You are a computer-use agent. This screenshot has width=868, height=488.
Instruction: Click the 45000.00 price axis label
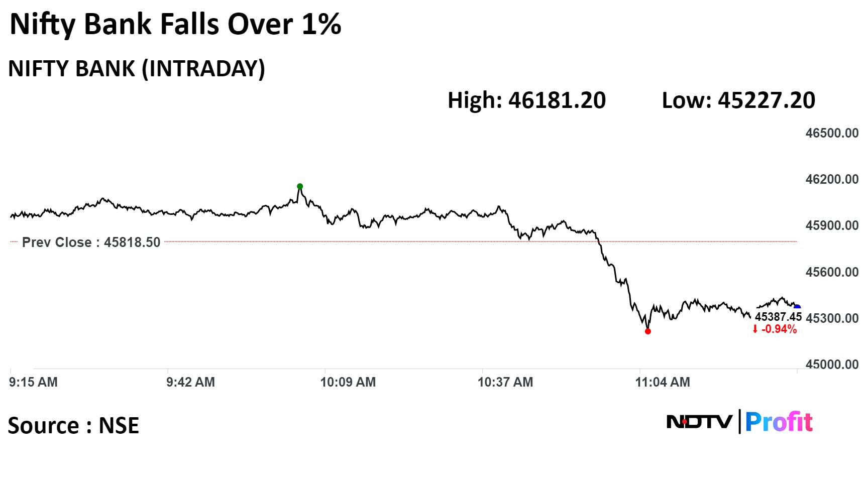tap(832, 364)
